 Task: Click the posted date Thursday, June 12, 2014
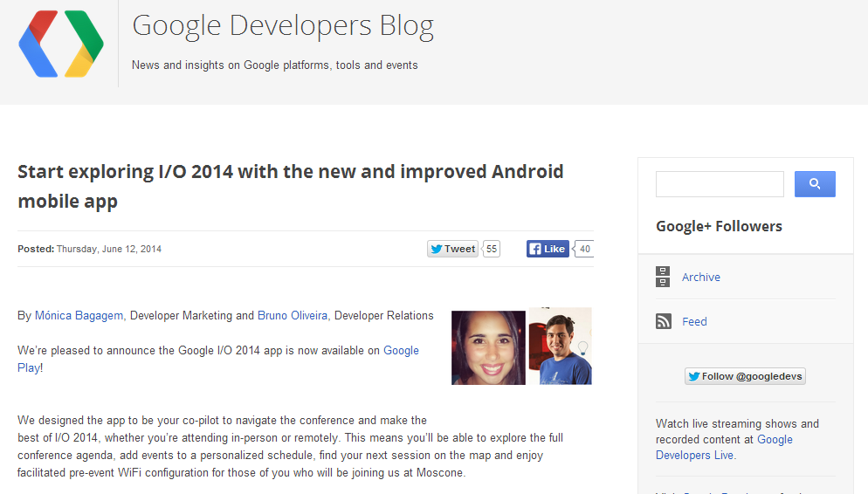coord(109,249)
